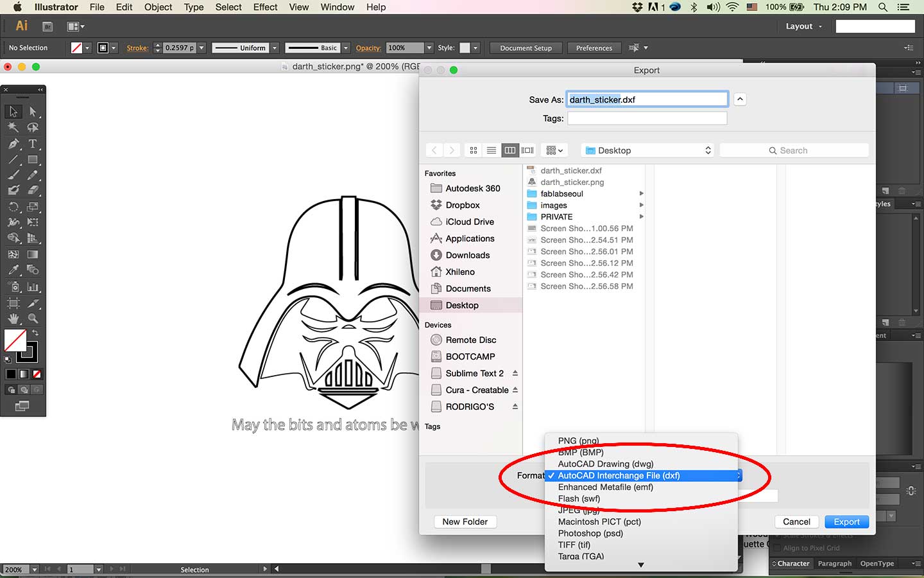Screen dimensions: 924x578
Task: Select the Rectangle tool
Action: (x=33, y=159)
